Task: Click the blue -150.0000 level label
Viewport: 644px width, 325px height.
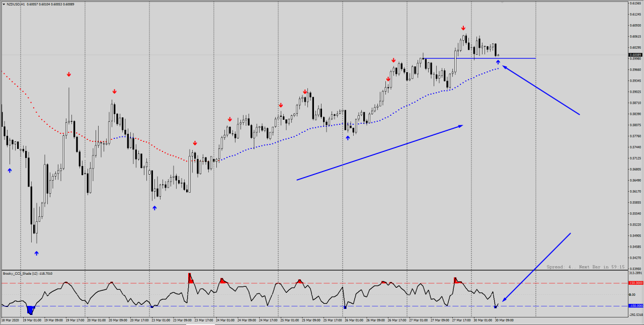Action: pos(635,305)
